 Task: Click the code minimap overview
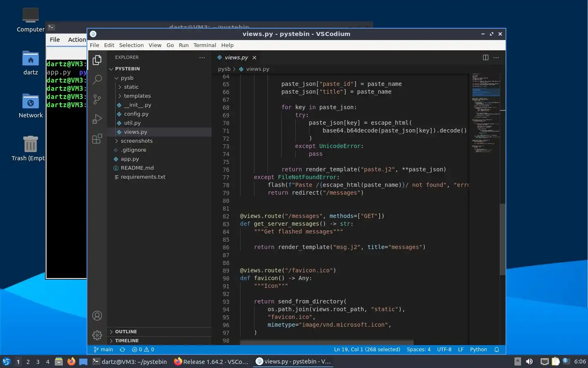click(485, 114)
